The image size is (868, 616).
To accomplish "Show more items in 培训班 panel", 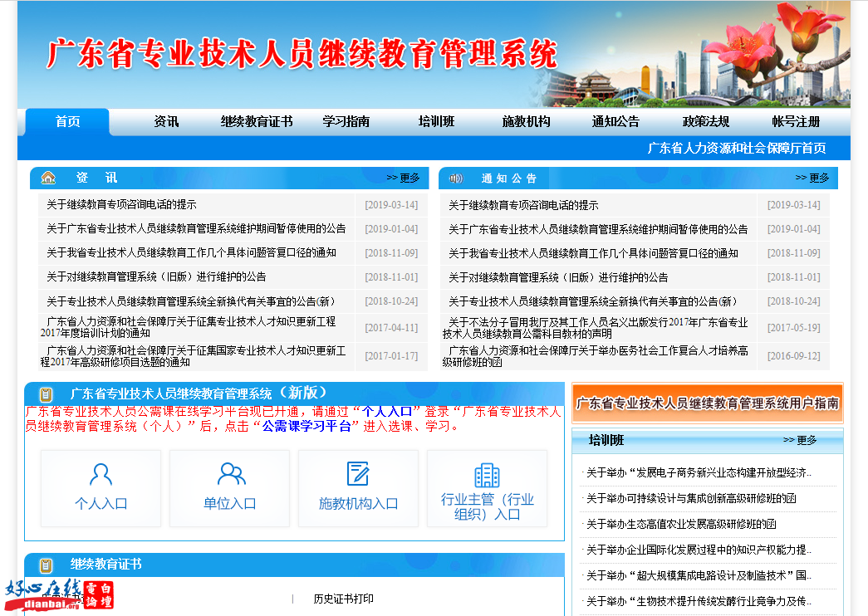I will pos(800,440).
